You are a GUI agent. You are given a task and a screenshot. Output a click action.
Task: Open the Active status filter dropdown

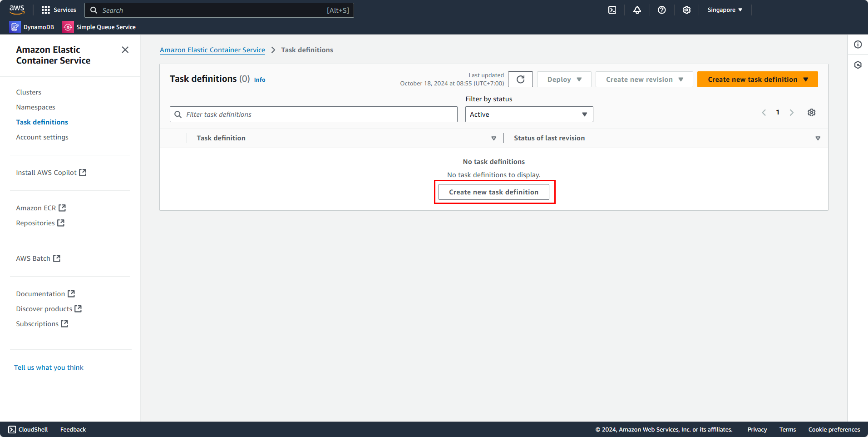pyautogui.click(x=529, y=114)
